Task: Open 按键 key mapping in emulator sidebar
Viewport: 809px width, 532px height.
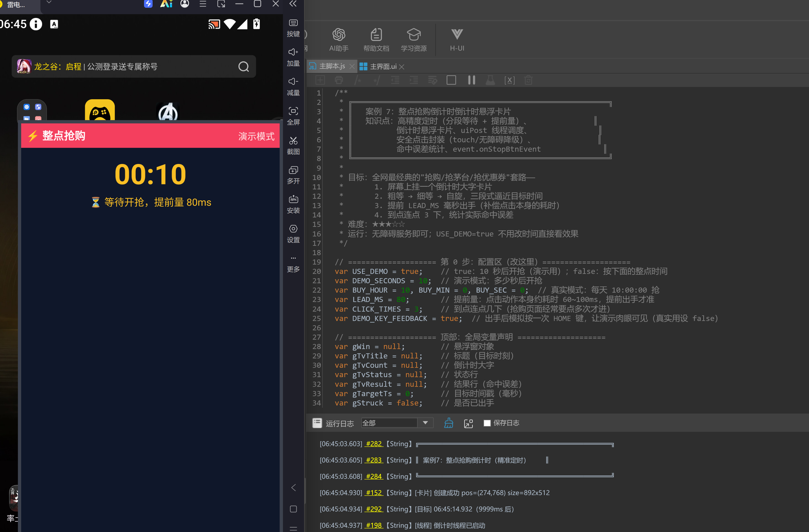Action: pyautogui.click(x=293, y=28)
